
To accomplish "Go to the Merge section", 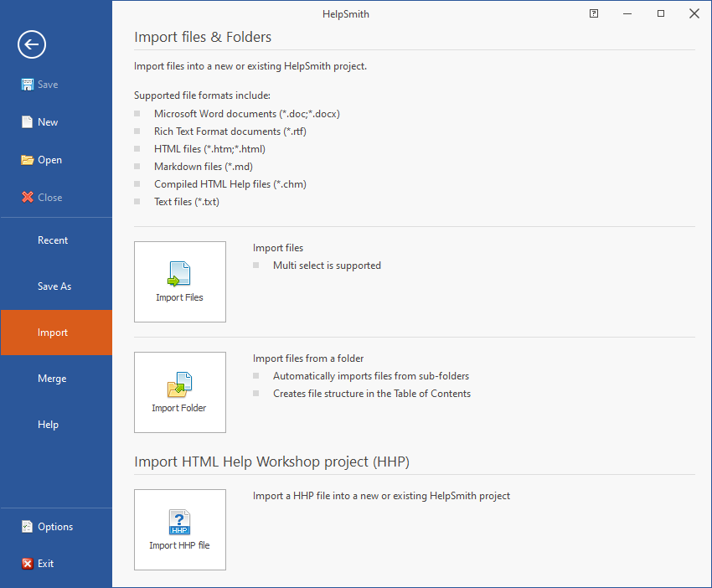I will pos(52,379).
